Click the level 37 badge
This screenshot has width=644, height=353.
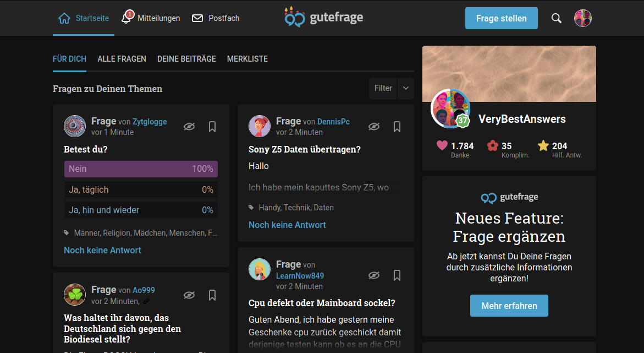[x=463, y=121]
